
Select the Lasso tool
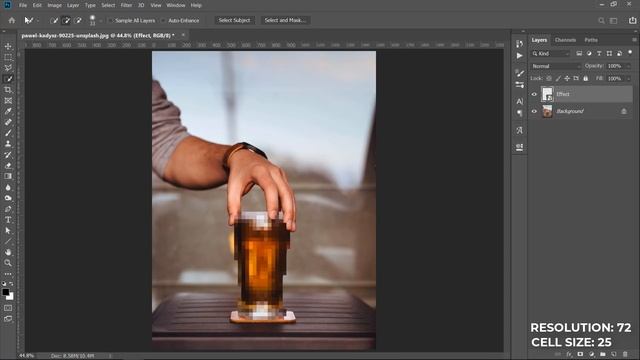8,68
